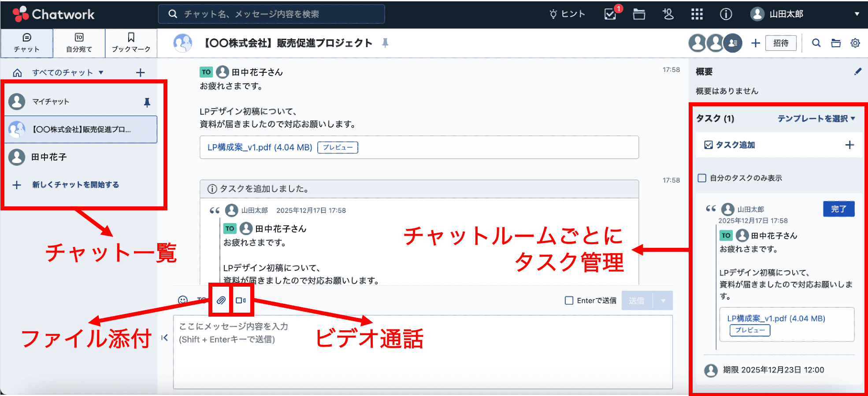Edit the 概要 with pencil icon
Screen dimensions: 868x396
(x=857, y=71)
